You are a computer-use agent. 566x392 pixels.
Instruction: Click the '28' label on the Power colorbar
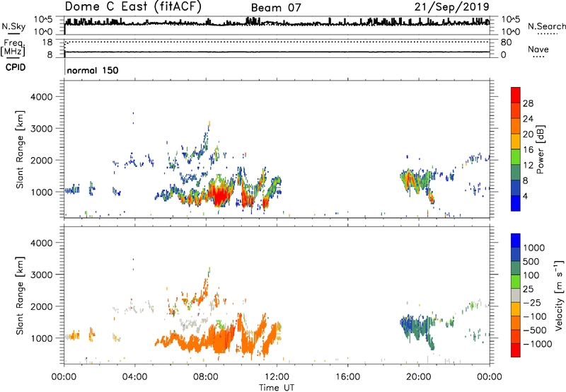tap(528, 103)
